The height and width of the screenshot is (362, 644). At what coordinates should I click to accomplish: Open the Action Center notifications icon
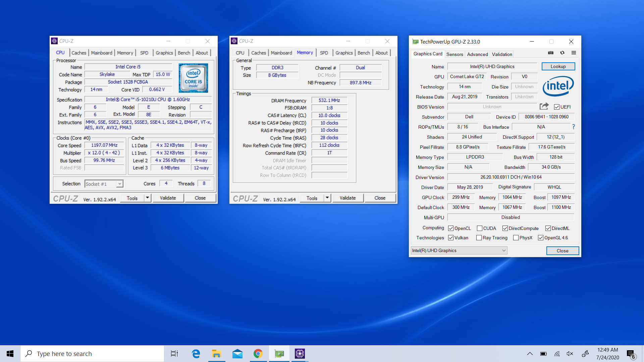(631, 354)
